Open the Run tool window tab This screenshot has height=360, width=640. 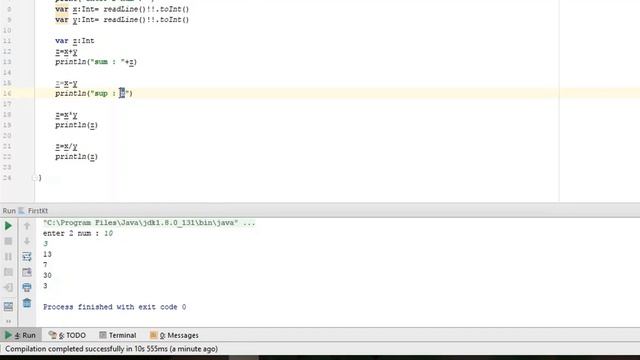pos(20,335)
